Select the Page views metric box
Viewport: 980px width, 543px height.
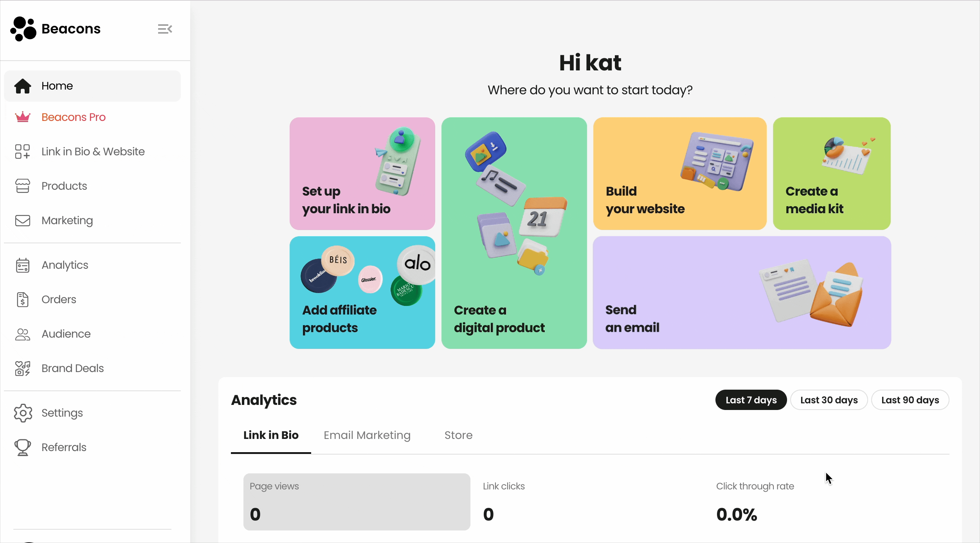click(x=357, y=502)
